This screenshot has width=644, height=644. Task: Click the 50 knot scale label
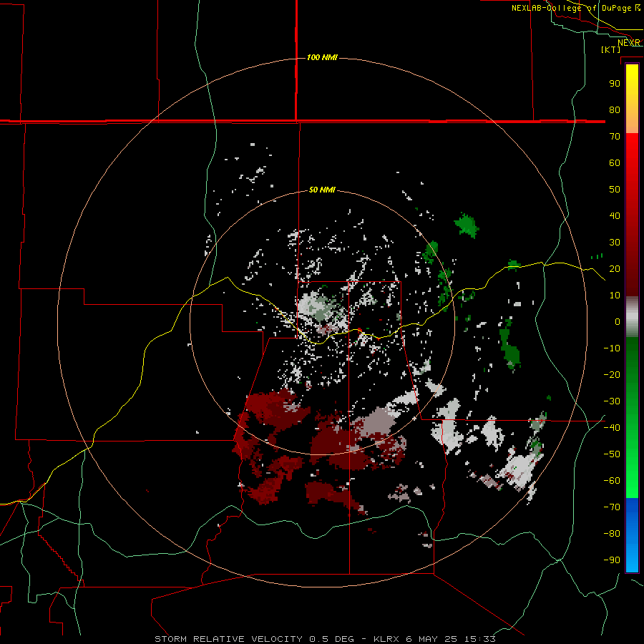[x=615, y=190]
